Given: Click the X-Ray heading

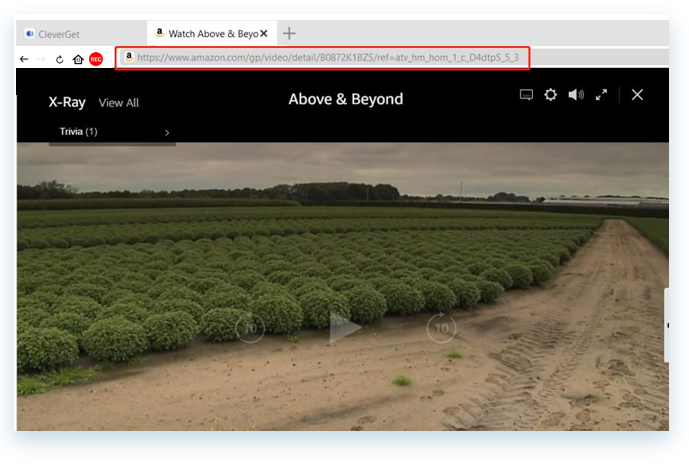Looking at the screenshot, I should click(67, 102).
